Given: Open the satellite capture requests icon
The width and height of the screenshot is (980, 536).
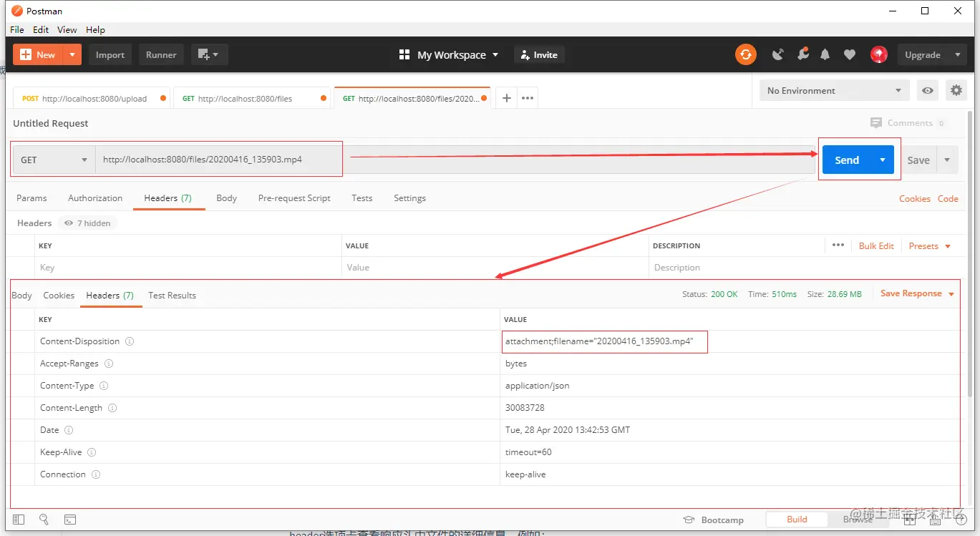Looking at the screenshot, I should click(x=778, y=54).
